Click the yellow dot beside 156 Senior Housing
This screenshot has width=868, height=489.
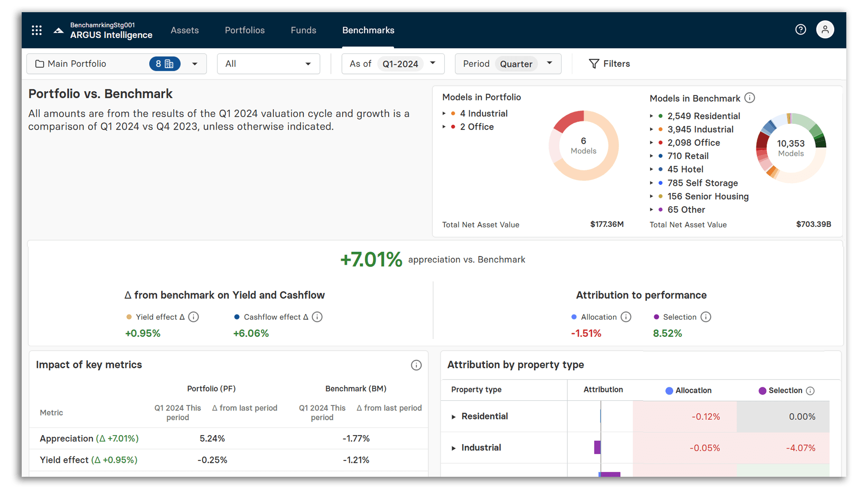pyautogui.click(x=660, y=197)
